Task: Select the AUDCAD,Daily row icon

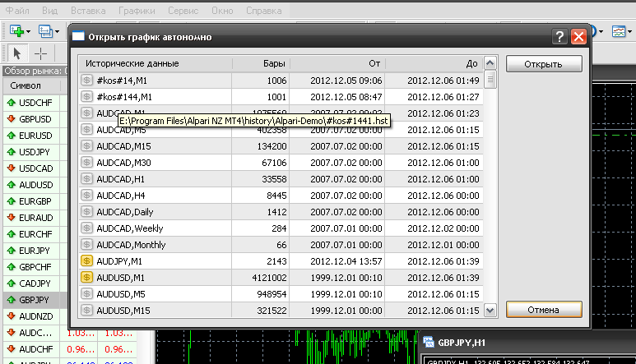Action: pos(86,211)
